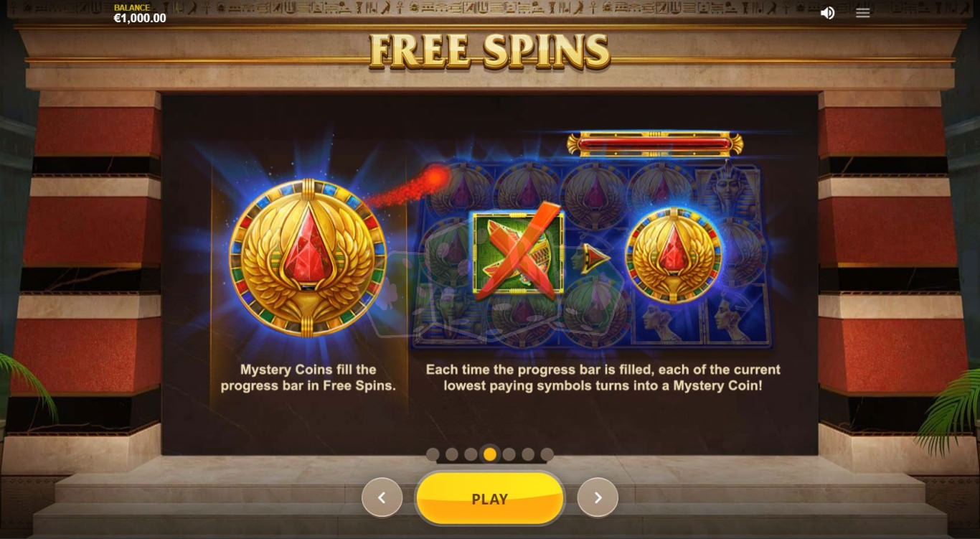The image size is (980, 539).
Task: Select the third pagination dot
Action: (x=471, y=454)
